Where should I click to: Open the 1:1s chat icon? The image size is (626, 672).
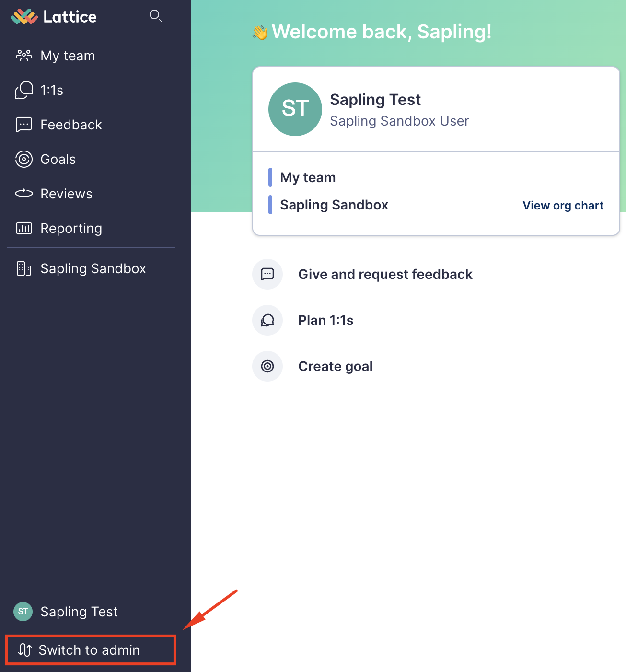pos(23,90)
